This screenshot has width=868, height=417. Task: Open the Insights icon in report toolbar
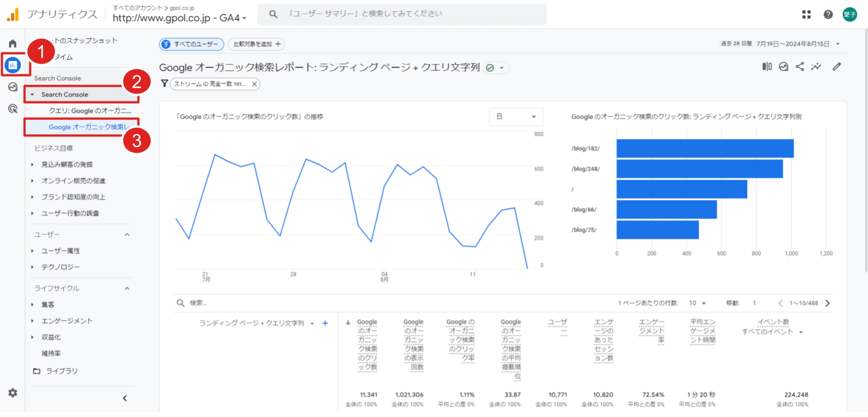pyautogui.click(x=783, y=66)
